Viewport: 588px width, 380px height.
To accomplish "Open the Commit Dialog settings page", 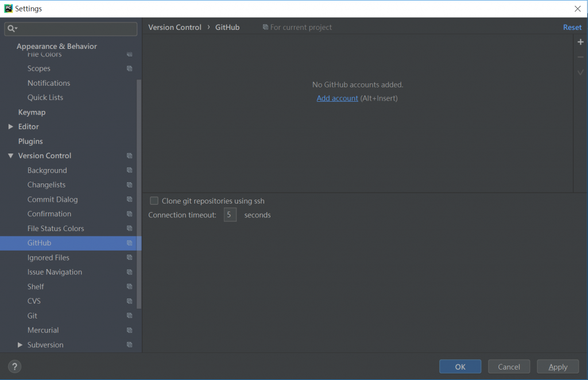I will [52, 199].
